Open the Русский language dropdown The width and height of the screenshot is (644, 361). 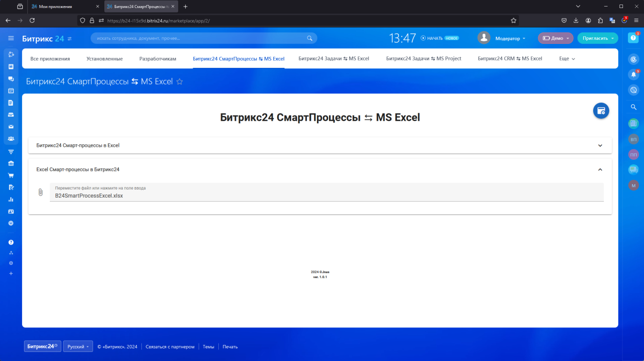click(78, 346)
